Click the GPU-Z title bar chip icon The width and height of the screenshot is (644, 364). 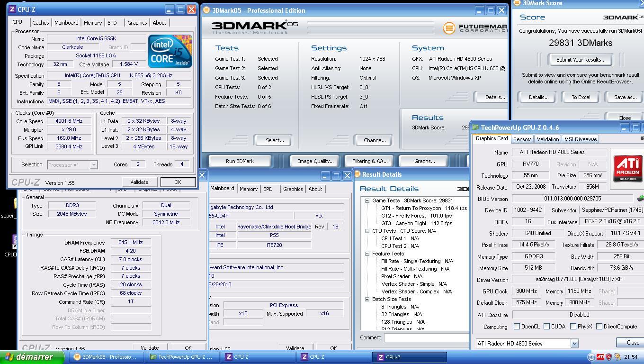point(475,127)
